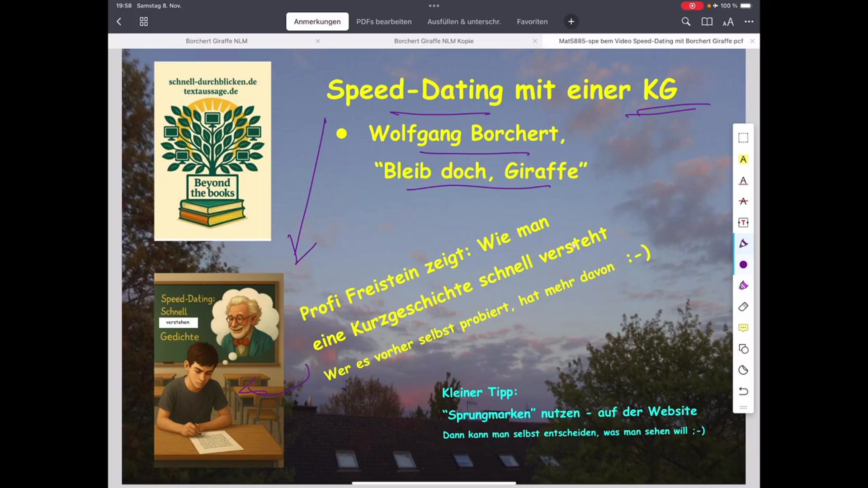Open the search function

tap(686, 21)
